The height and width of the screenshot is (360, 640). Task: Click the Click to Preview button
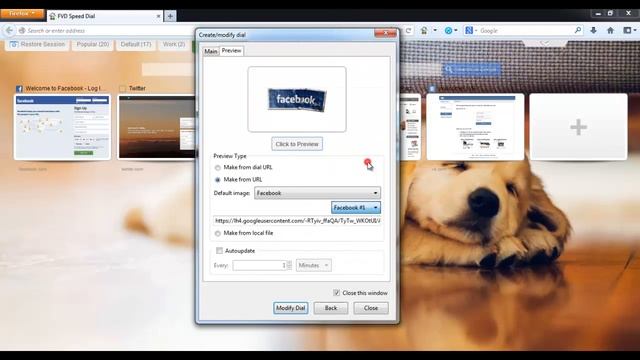pos(297,144)
